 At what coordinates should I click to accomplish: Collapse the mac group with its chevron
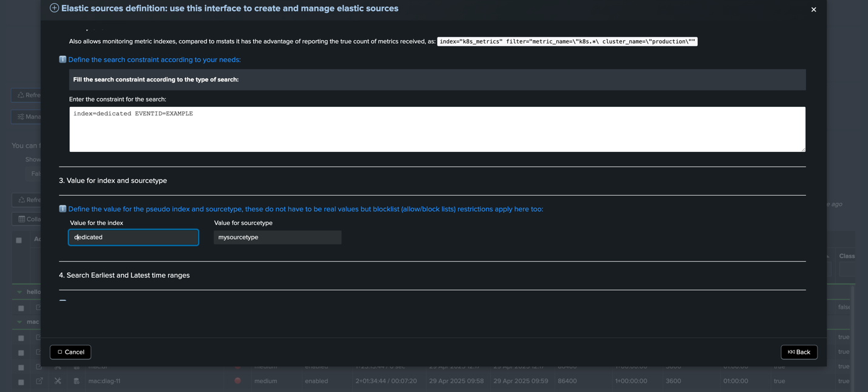coord(19,321)
